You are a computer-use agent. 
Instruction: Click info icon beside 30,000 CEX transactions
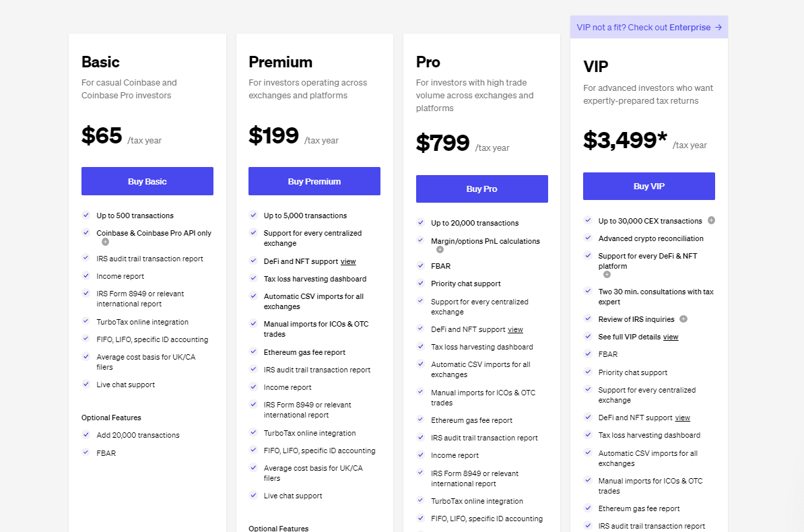(711, 220)
